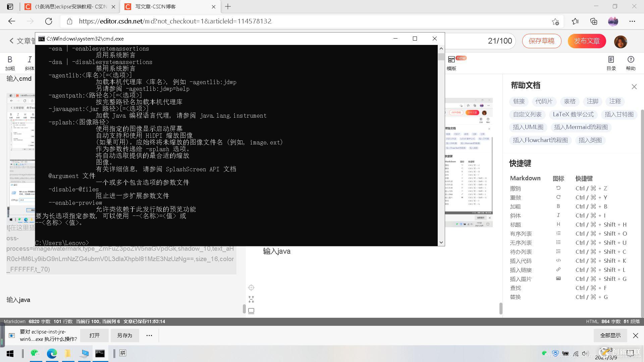Select the 插入UML图 icon

click(x=528, y=127)
